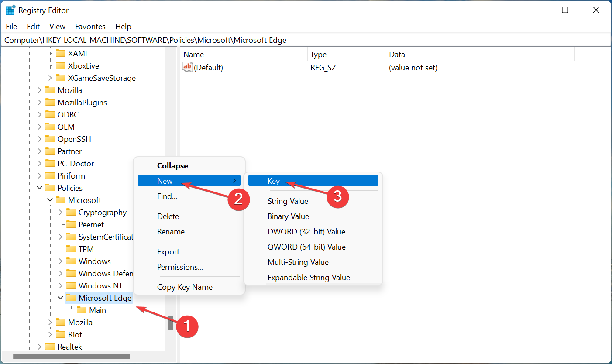This screenshot has height=364, width=612.
Task: Click the Name column header
Action: coord(244,55)
